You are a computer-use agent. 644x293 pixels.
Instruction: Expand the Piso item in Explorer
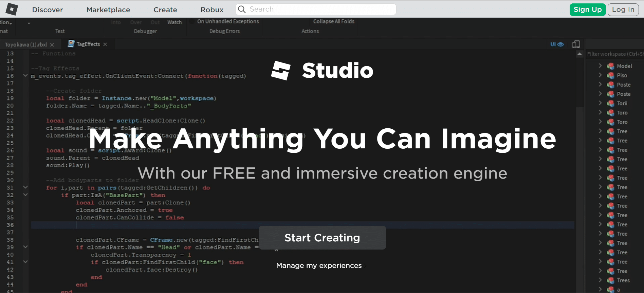600,75
